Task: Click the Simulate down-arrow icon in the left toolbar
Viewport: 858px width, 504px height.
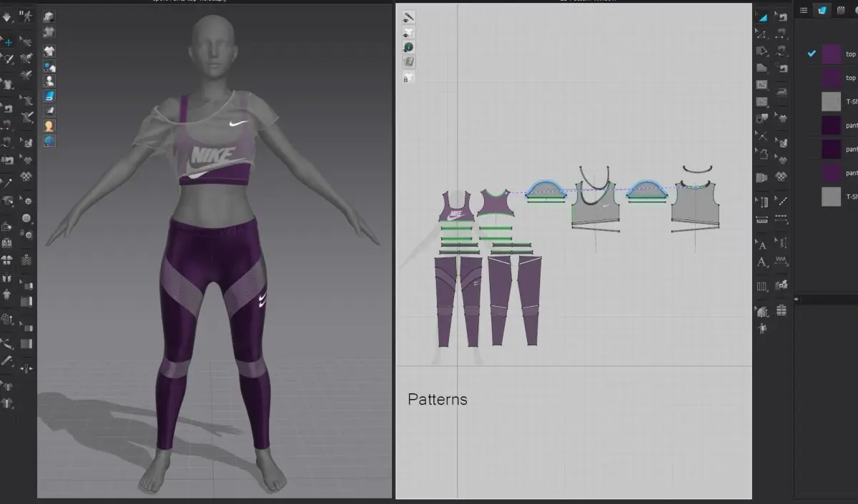Action: click(x=7, y=16)
